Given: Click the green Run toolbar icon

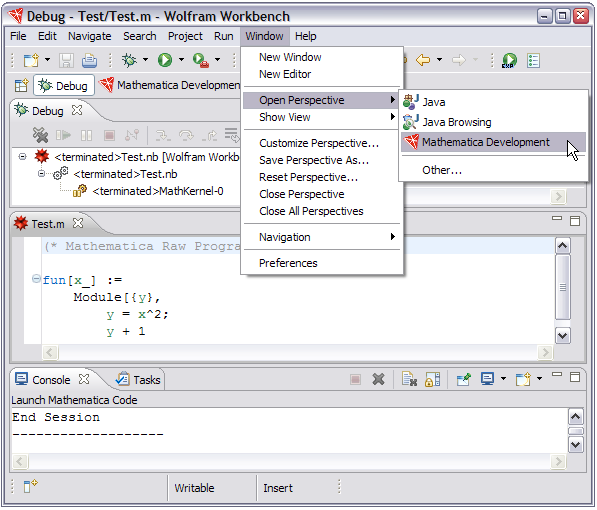Looking at the screenshot, I should pos(165,60).
